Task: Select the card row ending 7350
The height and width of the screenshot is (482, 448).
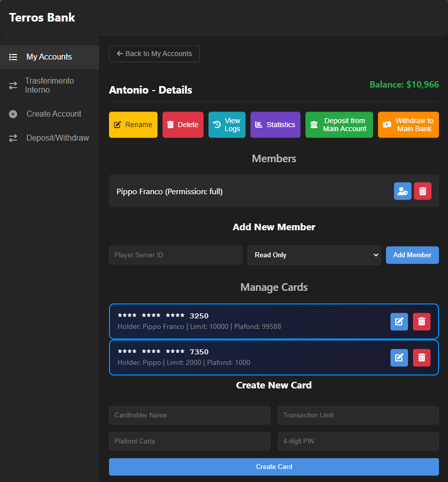Action: pyautogui.click(x=274, y=357)
